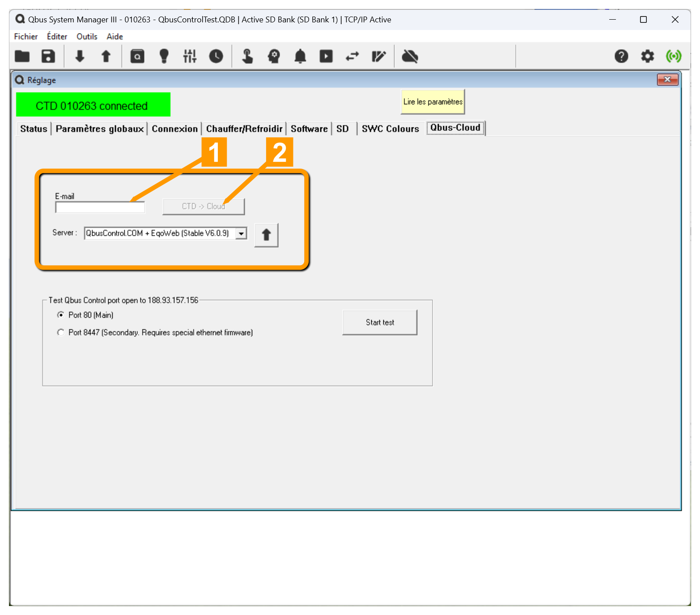Screen dimensions: 700x615
Task: Click the clock timer icon
Action: click(x=216, y=56)
